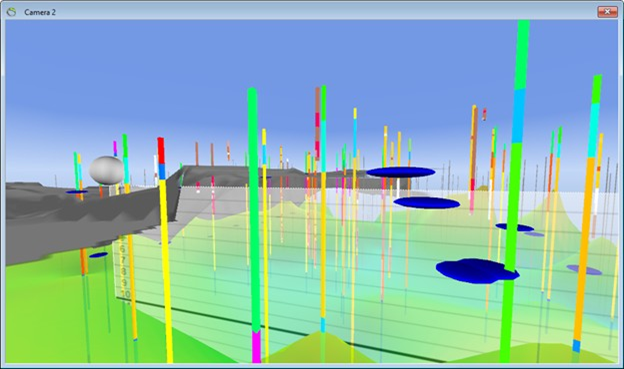The height and width of the screenshot is (369, 624).
Task: Click the small dark blue disc right of center
Action: [515, 227]
